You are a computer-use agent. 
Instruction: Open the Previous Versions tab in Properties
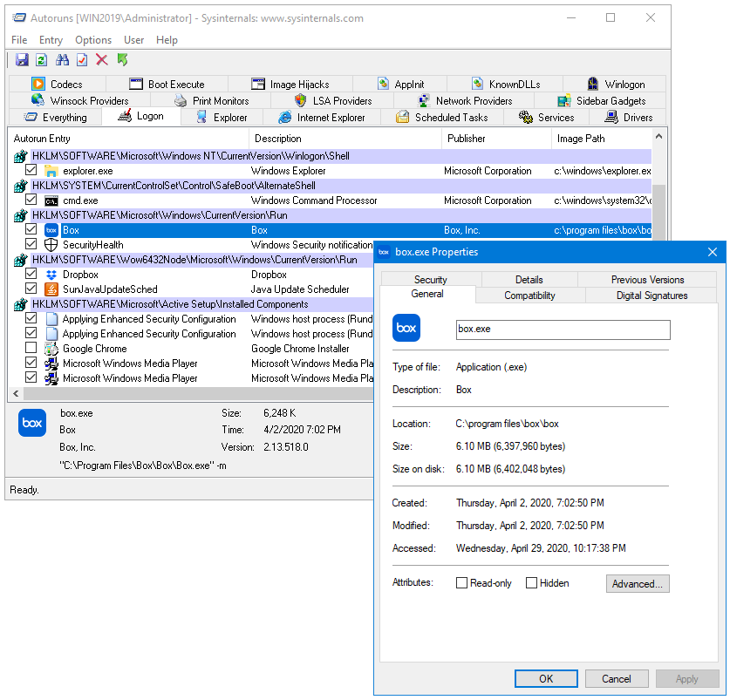(x=648, y=279)
